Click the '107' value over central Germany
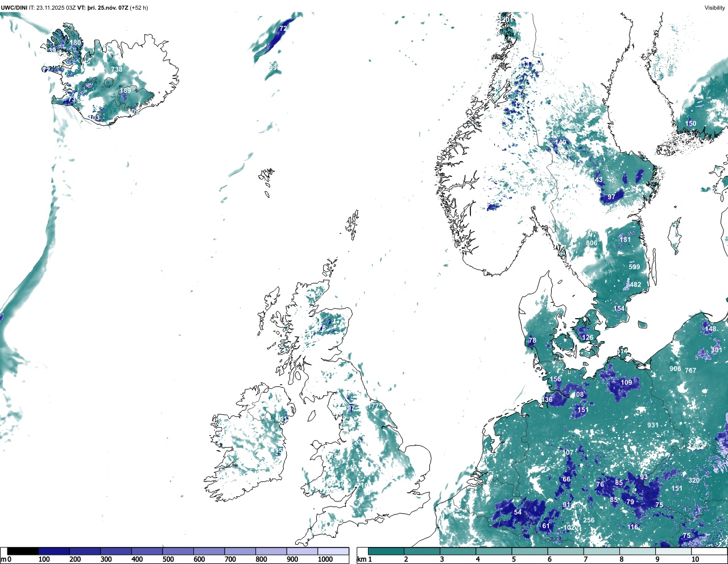The image size is (728, 564). [568, 452]
